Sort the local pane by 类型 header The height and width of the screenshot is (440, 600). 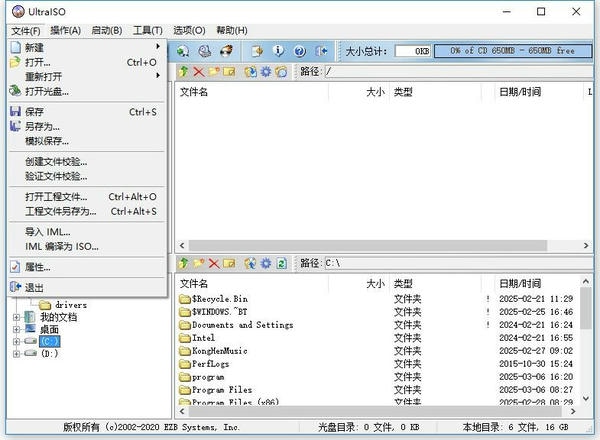pyautogui.click(x=435, y=284)
